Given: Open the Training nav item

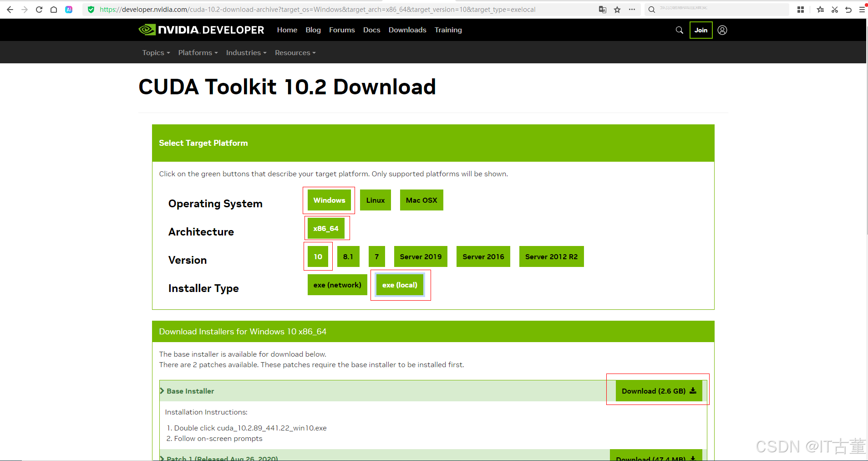Looking at the screenshot, I should pyautogui.click(x=448, y=30).
